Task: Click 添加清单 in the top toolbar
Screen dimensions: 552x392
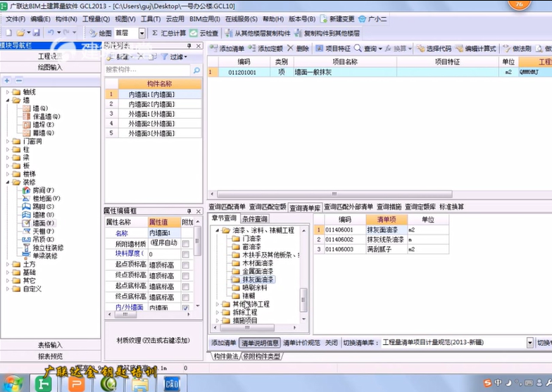Action: point(227,48)
